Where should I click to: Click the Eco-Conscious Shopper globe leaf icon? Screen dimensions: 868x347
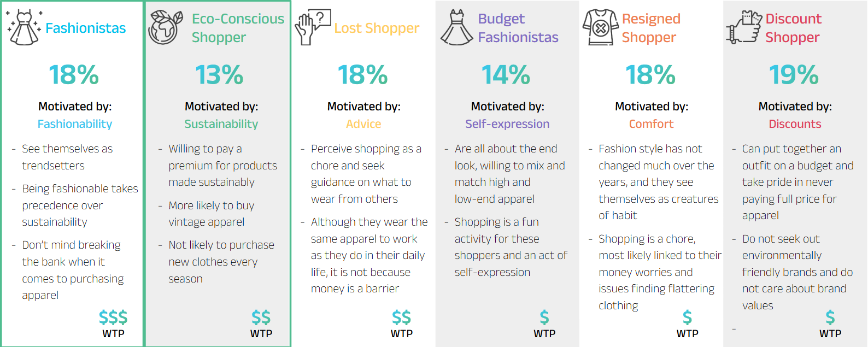click(166, 27)
